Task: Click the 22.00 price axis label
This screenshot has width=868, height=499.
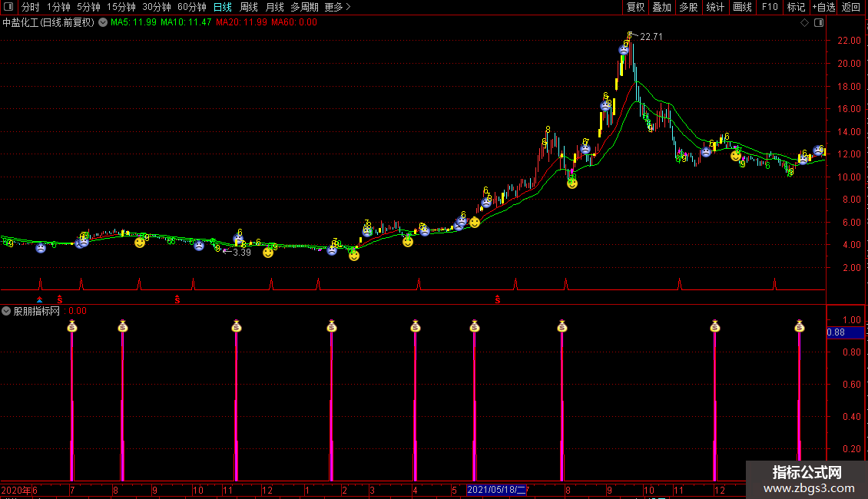Action: 849,41
